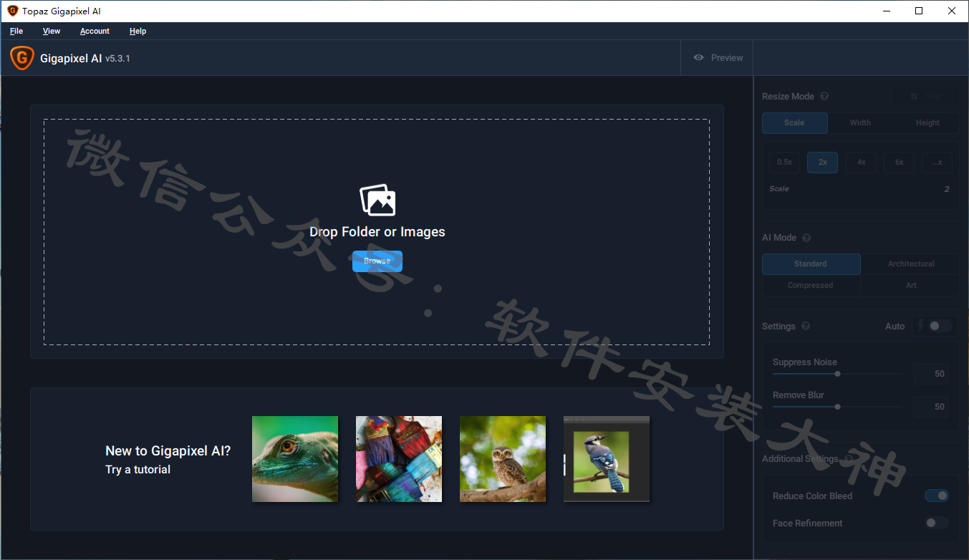Open the blue jay tutorial thumbnail
Screen dimensions: 969x560
[607, 459]
